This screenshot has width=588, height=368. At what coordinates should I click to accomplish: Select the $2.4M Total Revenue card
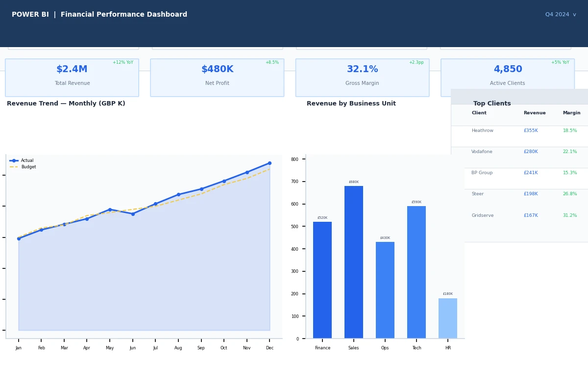click(x=72, y=78)
